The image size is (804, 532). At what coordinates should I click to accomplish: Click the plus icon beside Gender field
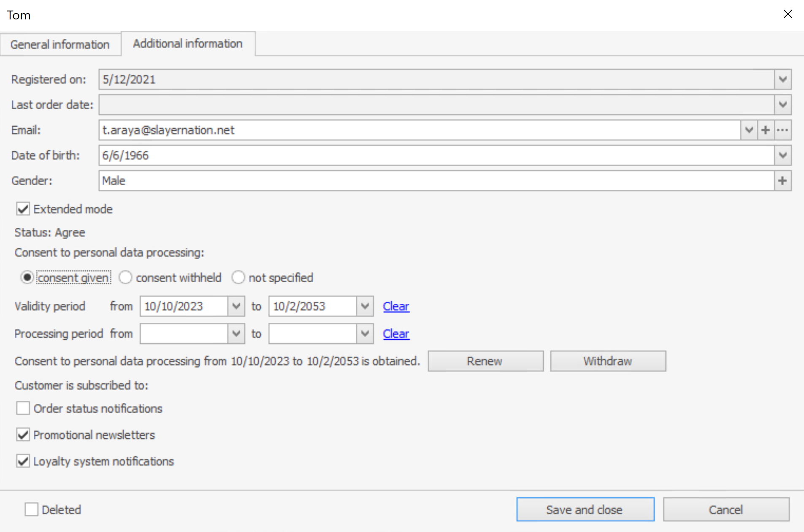tap(782, 181)
